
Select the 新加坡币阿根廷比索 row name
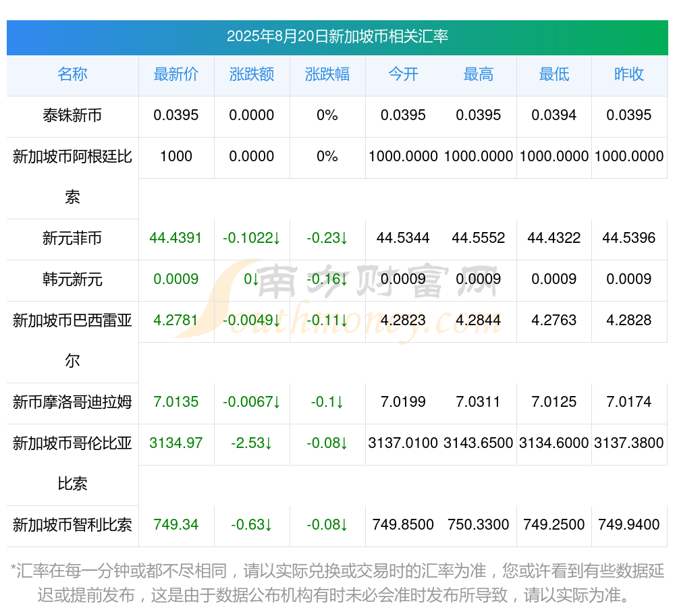(x=72, y=176)
